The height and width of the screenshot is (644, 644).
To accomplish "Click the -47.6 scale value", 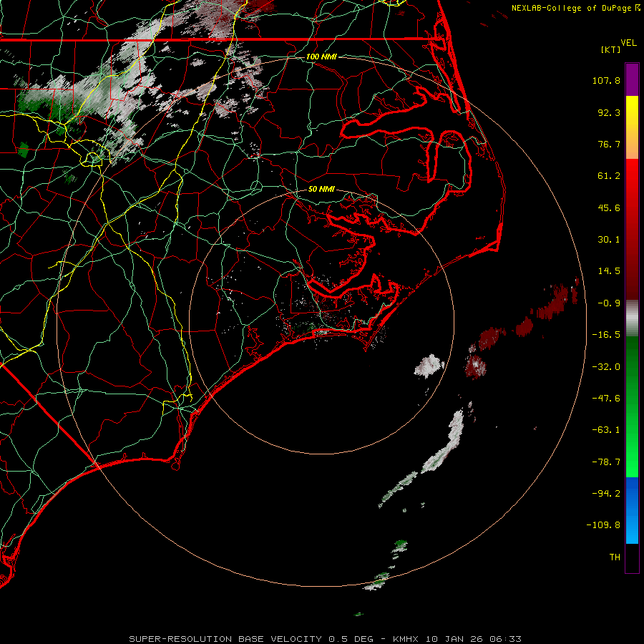I will (606, 399).
